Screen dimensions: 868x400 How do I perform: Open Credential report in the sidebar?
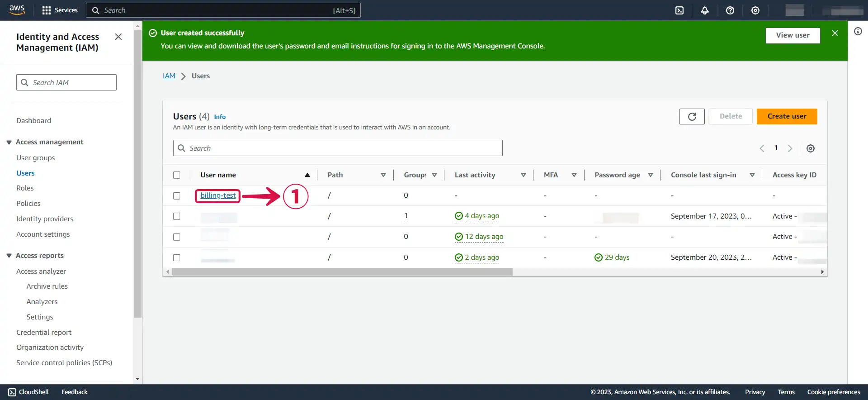44,333
